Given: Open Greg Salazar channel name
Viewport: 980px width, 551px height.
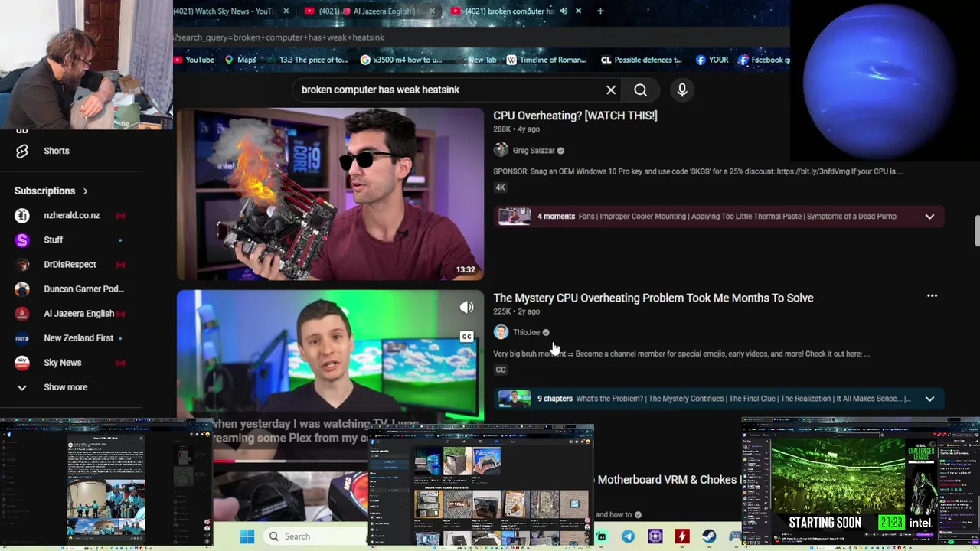Looking at the screenshot, I should click(534, 151).
